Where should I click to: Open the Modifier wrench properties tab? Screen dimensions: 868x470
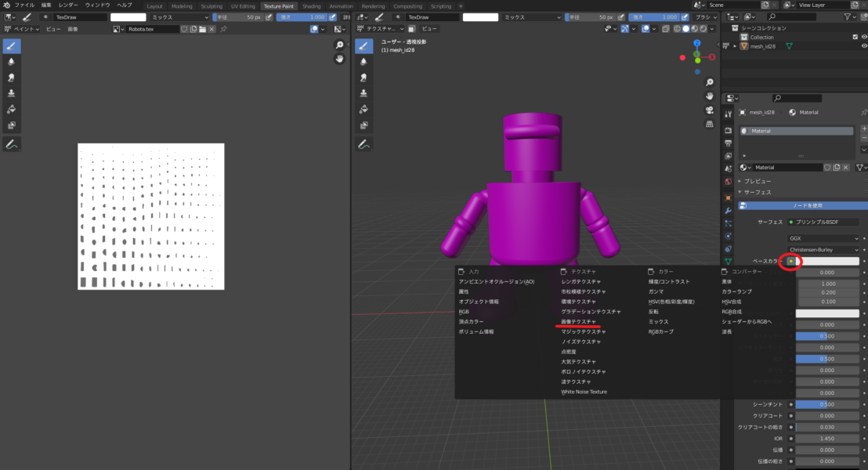point(728,211)
